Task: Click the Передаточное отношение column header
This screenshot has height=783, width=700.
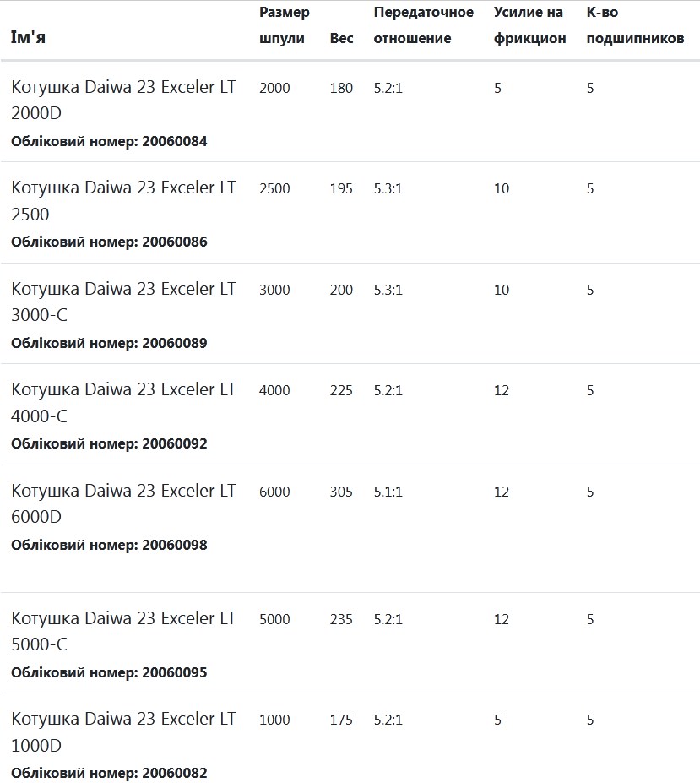Action: 423,25
